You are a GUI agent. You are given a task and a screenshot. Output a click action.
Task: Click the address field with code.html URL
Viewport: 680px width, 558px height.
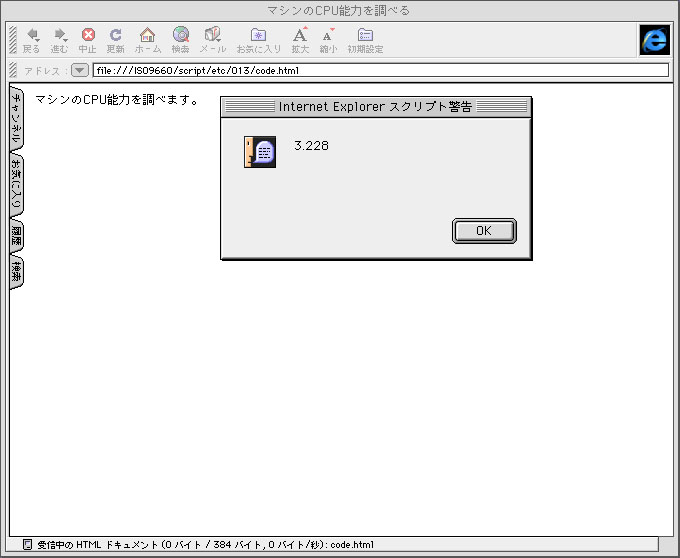pos(380,70)
